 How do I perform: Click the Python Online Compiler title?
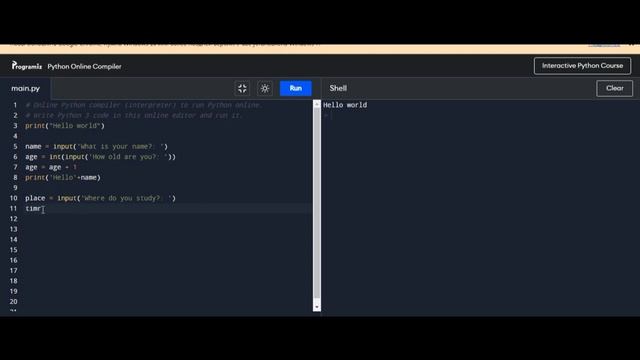(84, 66)
